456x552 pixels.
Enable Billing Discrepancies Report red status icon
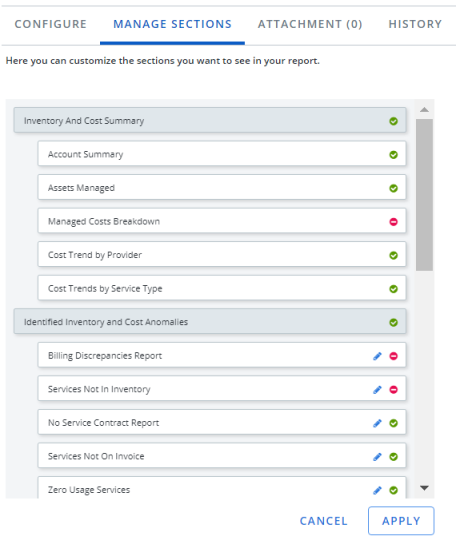point(393,356)
